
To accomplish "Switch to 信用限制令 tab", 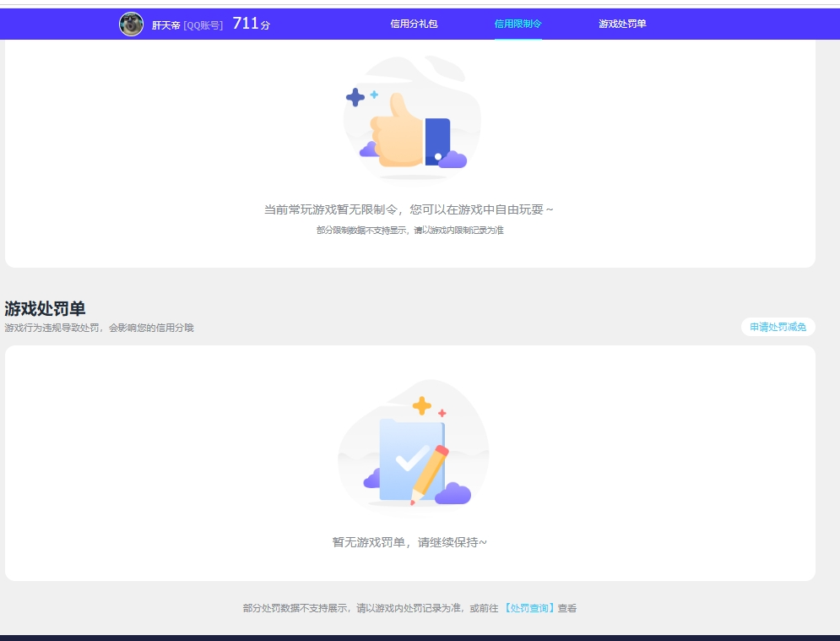I will pos(518,24).
